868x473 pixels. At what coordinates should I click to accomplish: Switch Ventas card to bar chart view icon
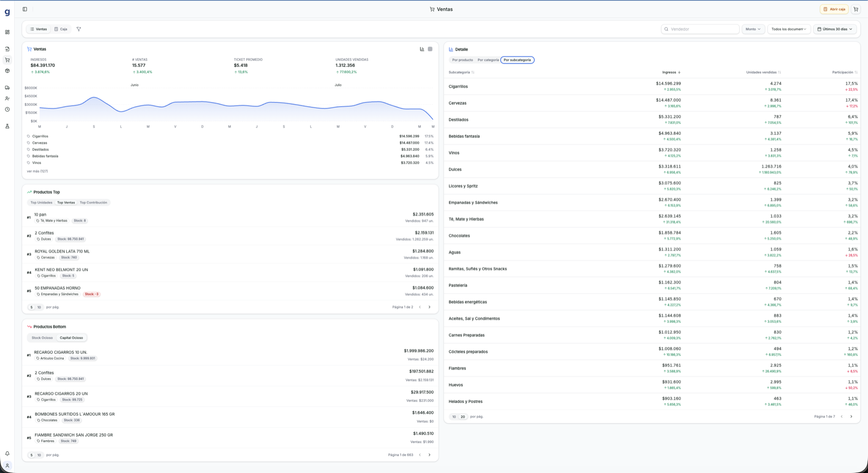click(422, 49)
